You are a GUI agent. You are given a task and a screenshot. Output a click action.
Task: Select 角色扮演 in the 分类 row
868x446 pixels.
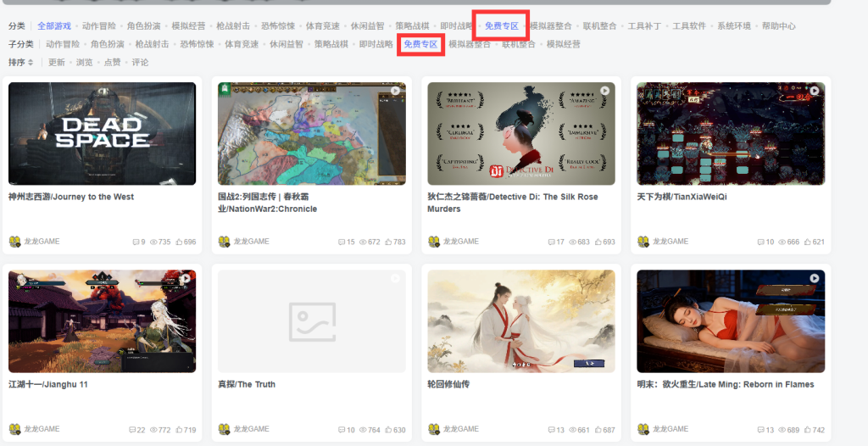tap(144, 26)
